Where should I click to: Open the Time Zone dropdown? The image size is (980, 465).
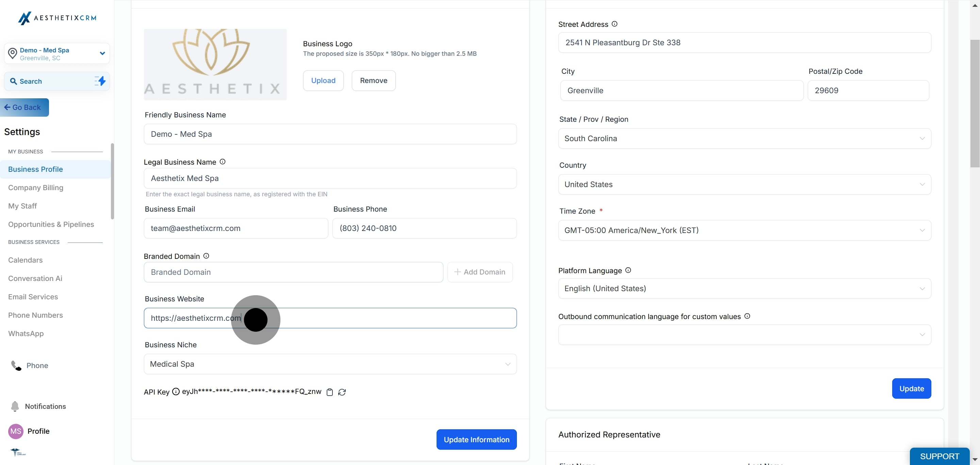click(x=744, y=230)
